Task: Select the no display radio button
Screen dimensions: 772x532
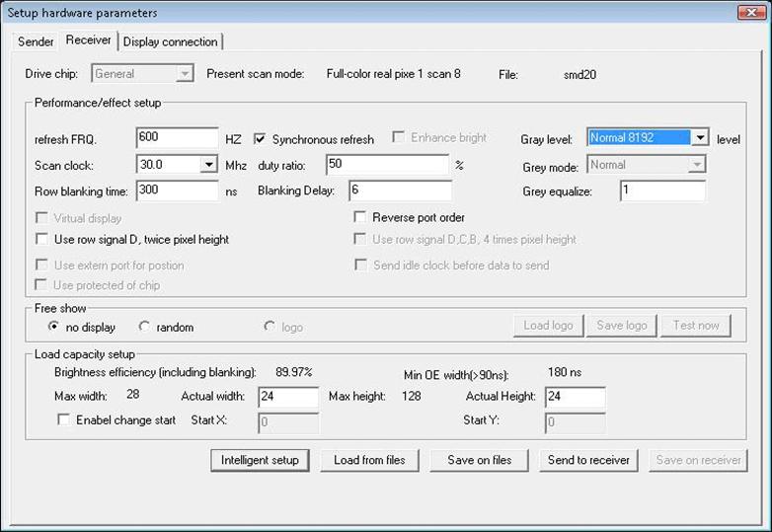Action: click(53, 327)
